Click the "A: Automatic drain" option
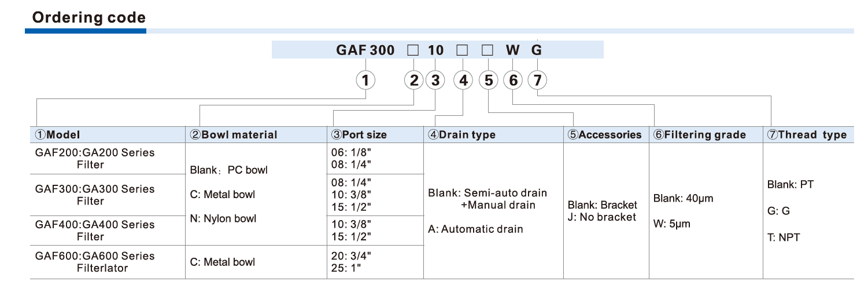 475,229
